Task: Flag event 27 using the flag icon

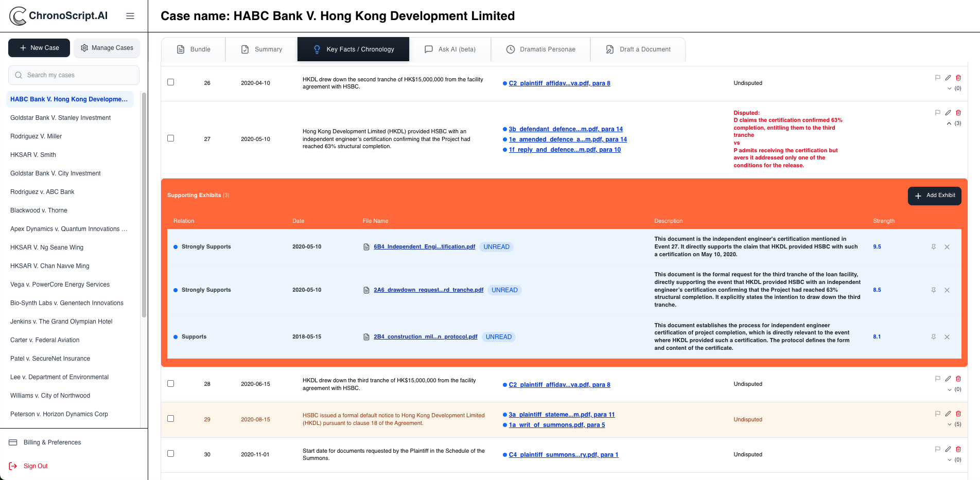Action: 937,113
